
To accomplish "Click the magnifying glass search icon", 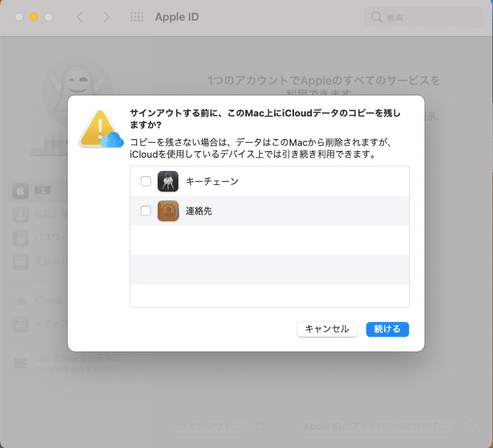I will click(x=377, y=17).
